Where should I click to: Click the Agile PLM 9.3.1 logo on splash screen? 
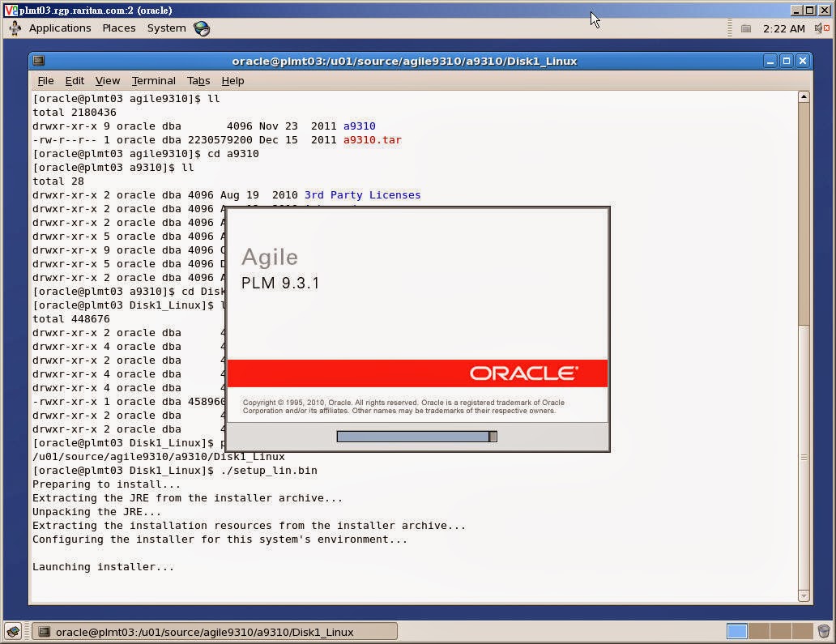[279, 269]
